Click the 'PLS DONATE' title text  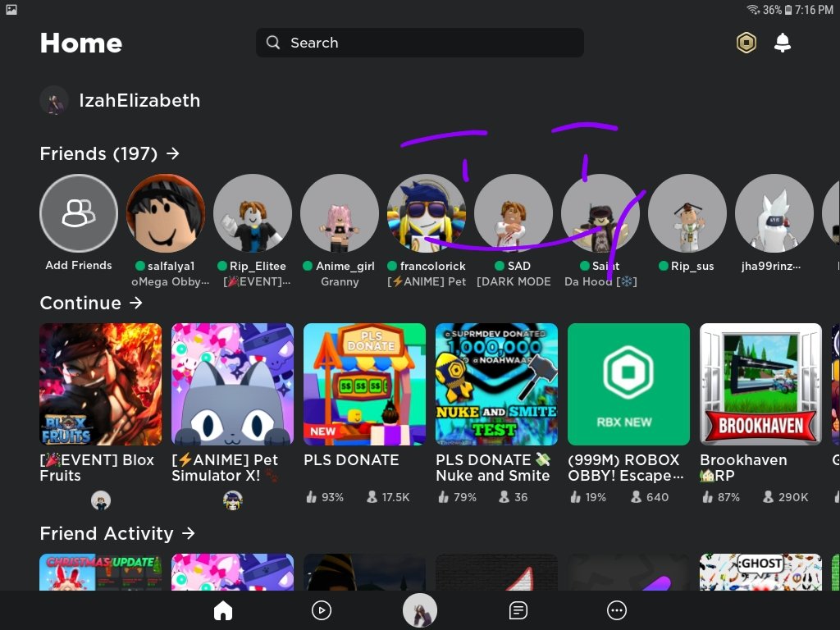coord(351,460)
